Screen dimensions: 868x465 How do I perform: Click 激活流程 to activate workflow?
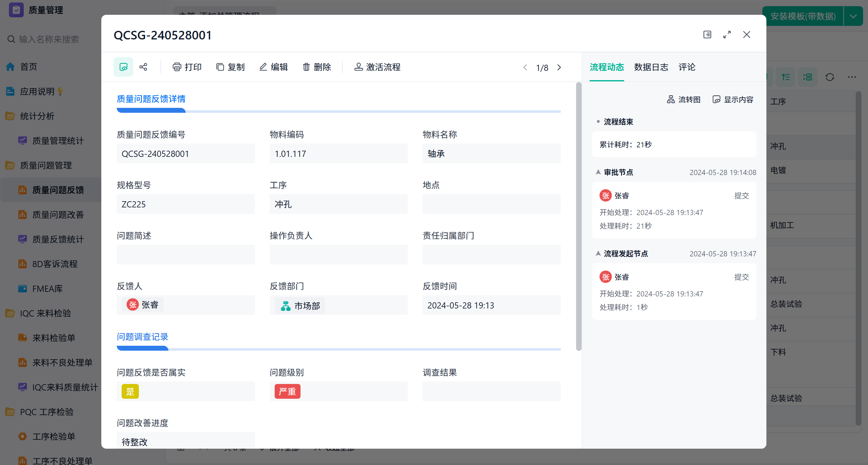click(377, 67)
